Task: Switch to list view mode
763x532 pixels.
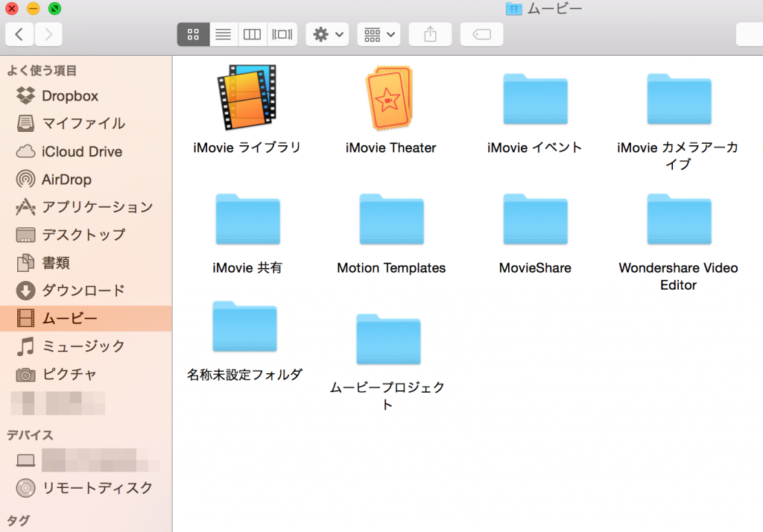Action: tap(223, 34)
